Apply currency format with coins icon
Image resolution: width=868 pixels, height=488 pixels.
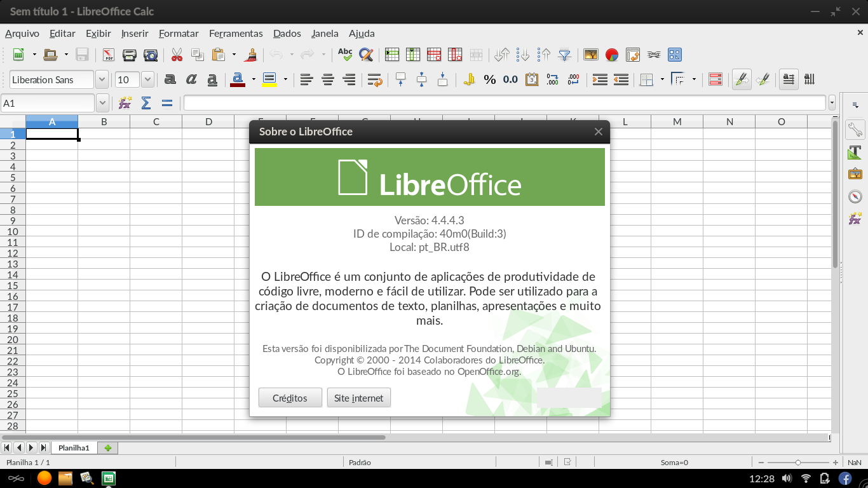tap(469, 79)
